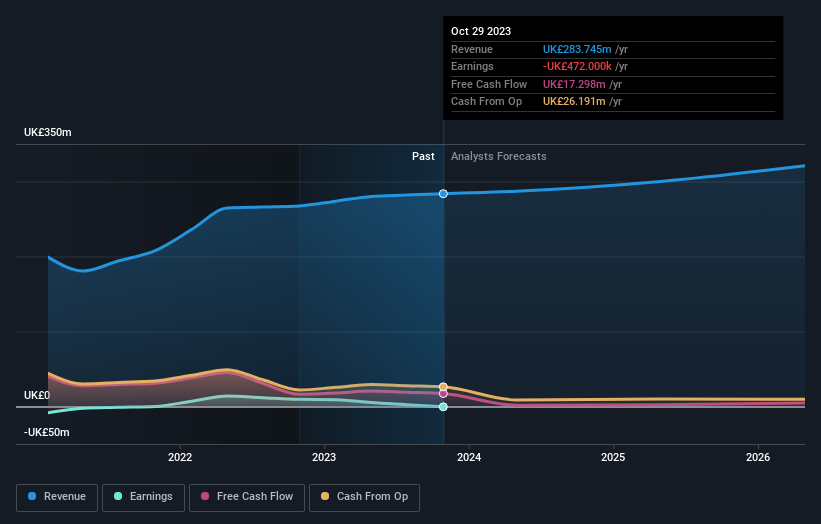Click the Past section label
This screenshot has width=821, height=524.
click(x=423, y=157)
